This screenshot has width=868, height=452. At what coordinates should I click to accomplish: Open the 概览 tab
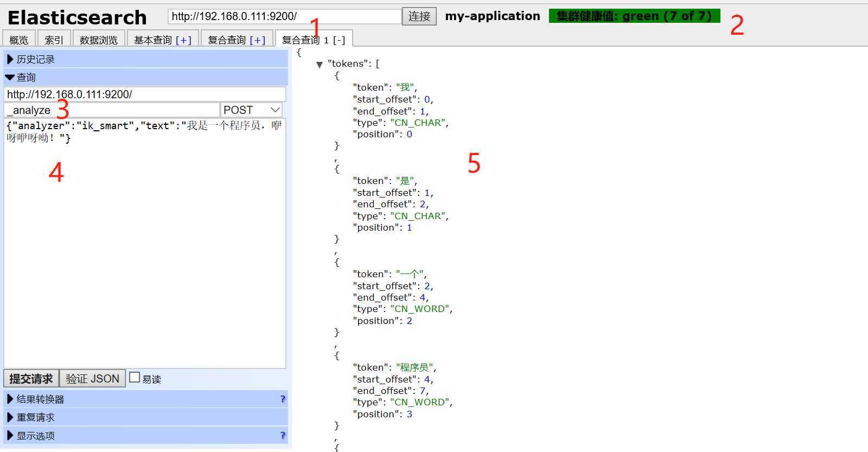click(19, 40)
